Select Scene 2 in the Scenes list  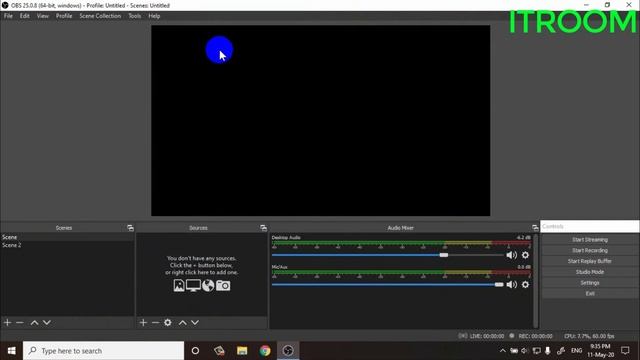(67, 245)
